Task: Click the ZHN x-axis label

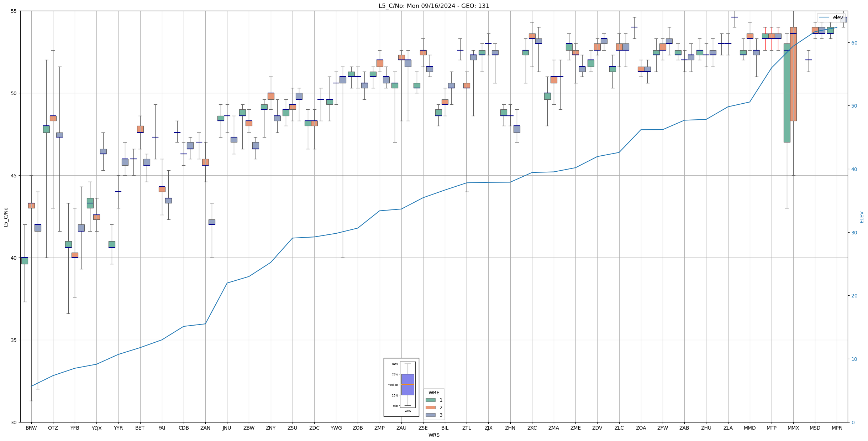Action: [510, 428]
